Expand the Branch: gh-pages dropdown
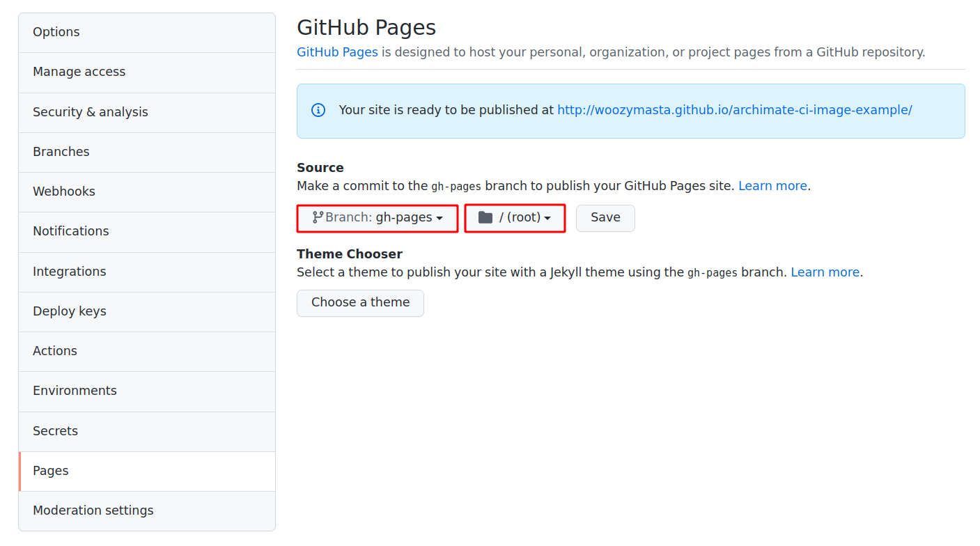Screen dimensions: 980x546 point(378,218)
